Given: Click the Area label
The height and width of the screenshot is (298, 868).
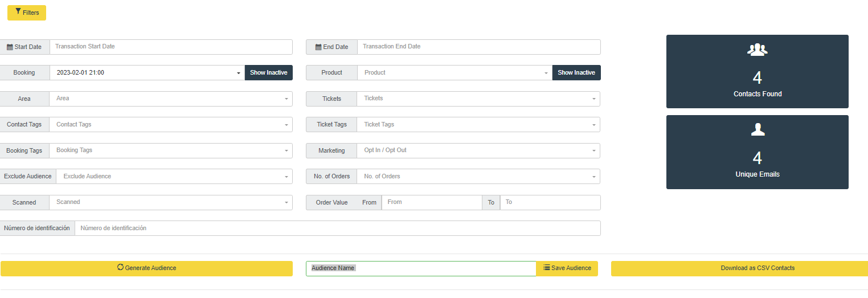Looking at the screenshot, I should click(24, 99).
